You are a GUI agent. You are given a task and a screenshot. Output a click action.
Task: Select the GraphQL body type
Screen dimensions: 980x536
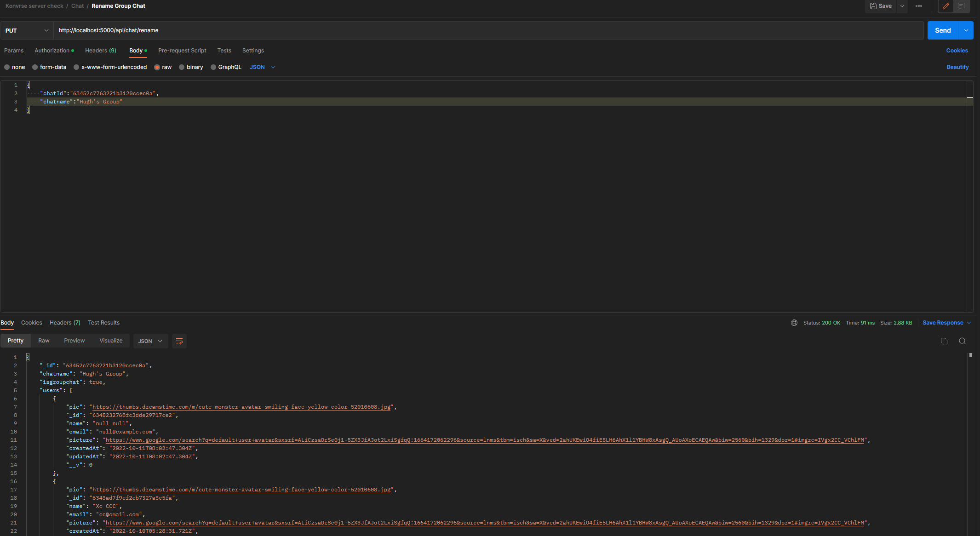tap(226, 67)
